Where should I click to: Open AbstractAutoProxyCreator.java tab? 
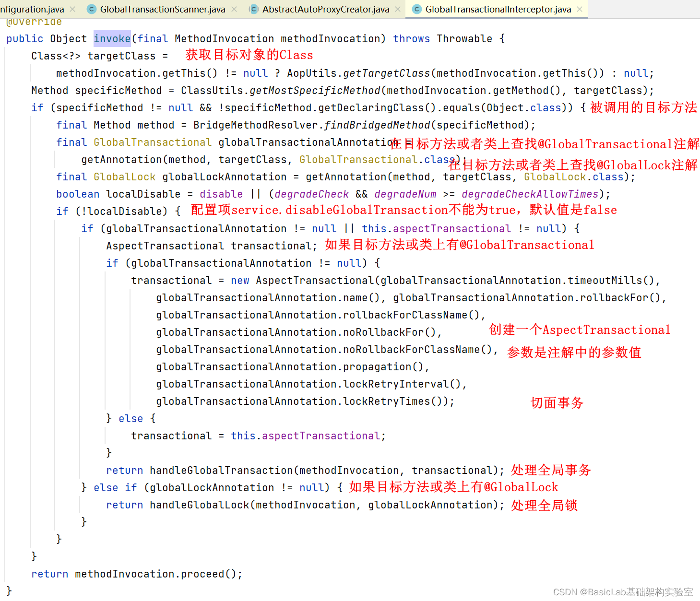pos(325,9)
